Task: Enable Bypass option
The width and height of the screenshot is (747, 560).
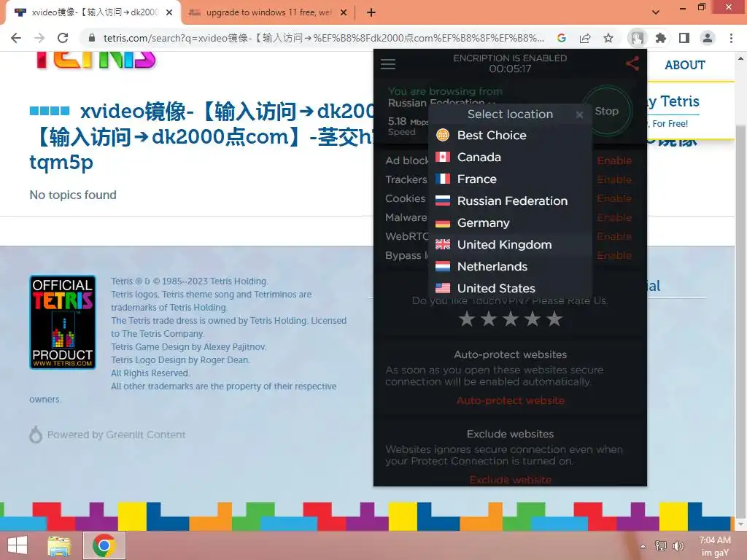Action: [x=614, y=256]
